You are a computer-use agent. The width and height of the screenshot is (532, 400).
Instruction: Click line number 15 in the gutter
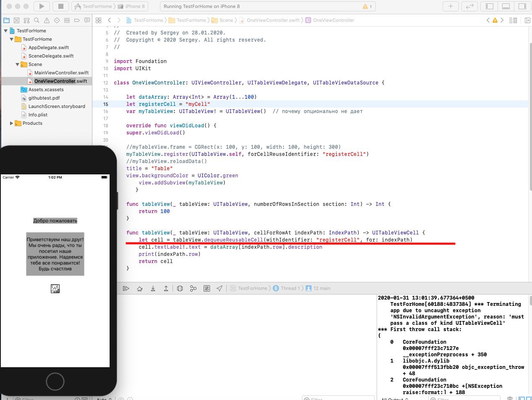click(x=105, y=104)
